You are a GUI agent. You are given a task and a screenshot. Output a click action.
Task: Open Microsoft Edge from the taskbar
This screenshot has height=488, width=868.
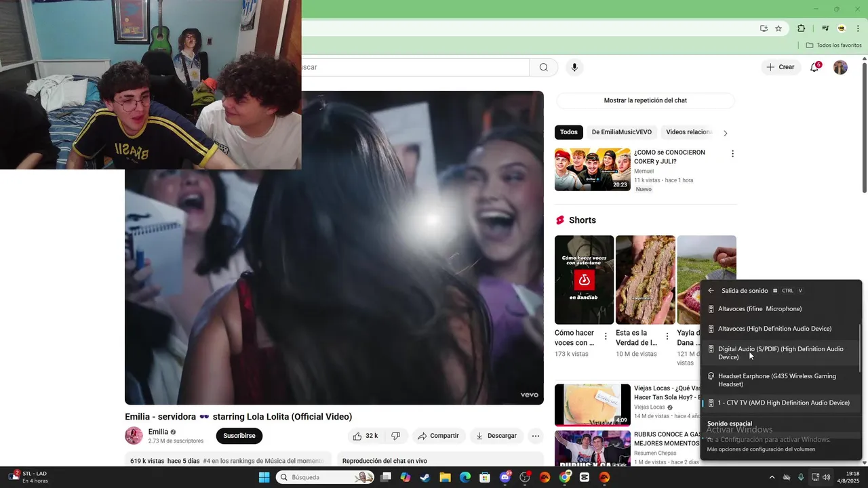[x=465, y=477]
